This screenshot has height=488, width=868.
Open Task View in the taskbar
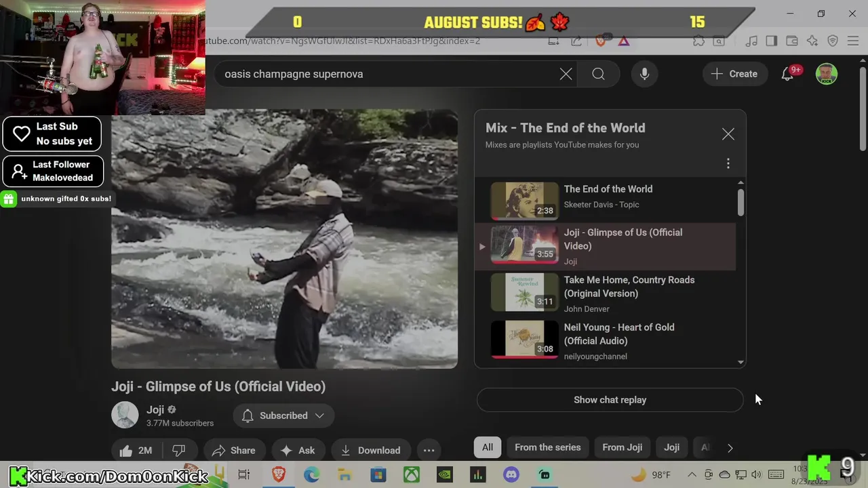coord(244,474)
